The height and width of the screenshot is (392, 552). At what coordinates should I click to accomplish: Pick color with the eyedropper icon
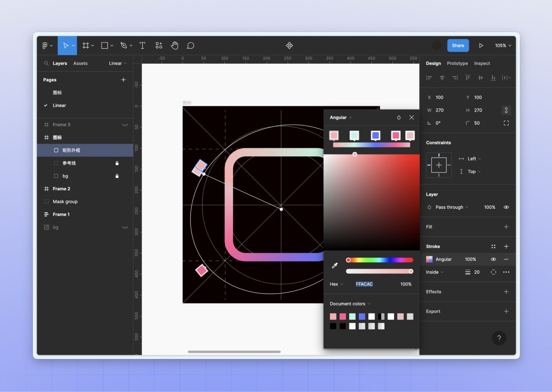click(x=335, y=265)
